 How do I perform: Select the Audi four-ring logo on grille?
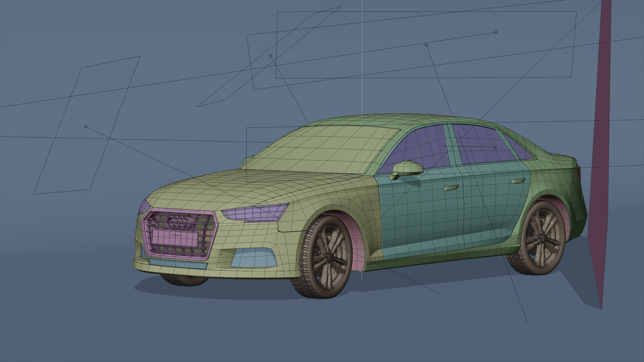click(x=180, y=223)
